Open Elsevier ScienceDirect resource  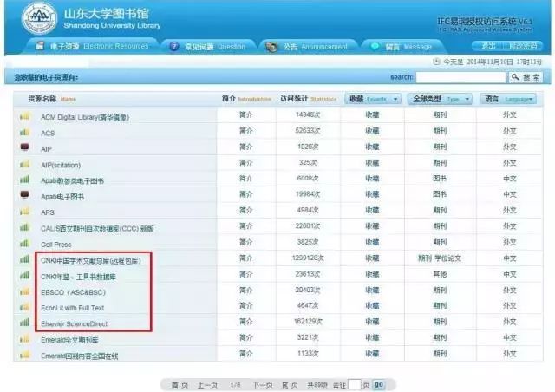pos(74,323)
